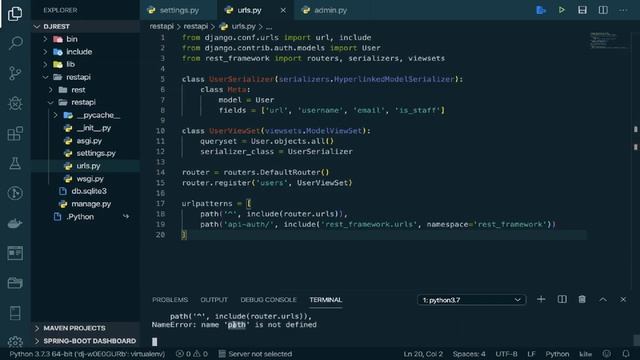The height and width of the screenshot is (360, 640).
Task: Click Spaces: 4 indentation setting
Action: click(x=469, y=354)
